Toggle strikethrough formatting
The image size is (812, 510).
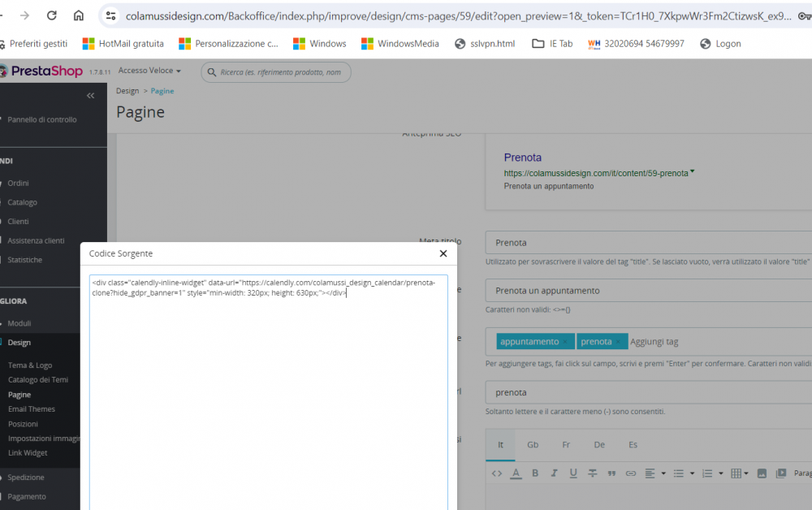593,473
